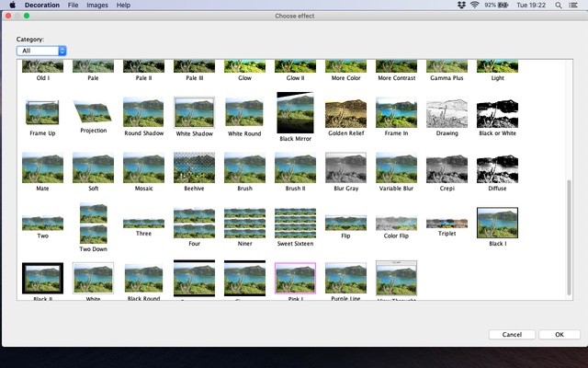
Task: Open Spotlight search icon
Action: click(559, 5)
